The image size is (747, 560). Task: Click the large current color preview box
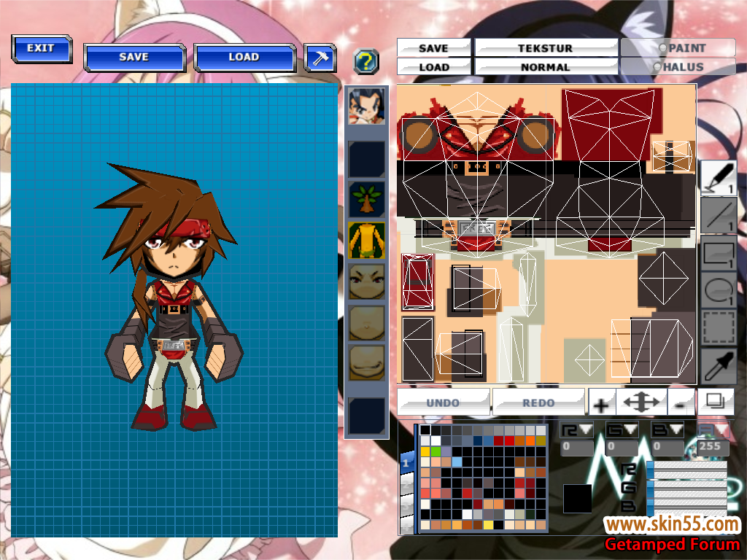(578, 499)
